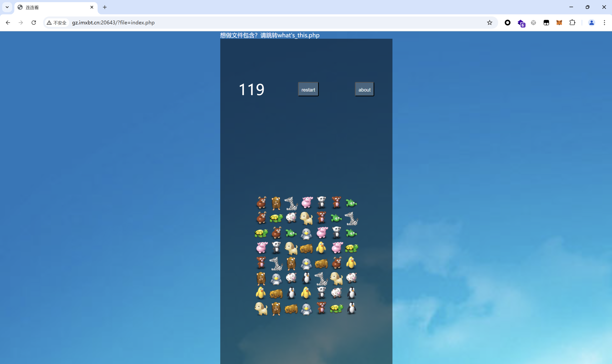The height and width of the screenshot is (364, 612).
Task: Pick the penguin ending the bottom row
Action: click(x=351, y=308)
